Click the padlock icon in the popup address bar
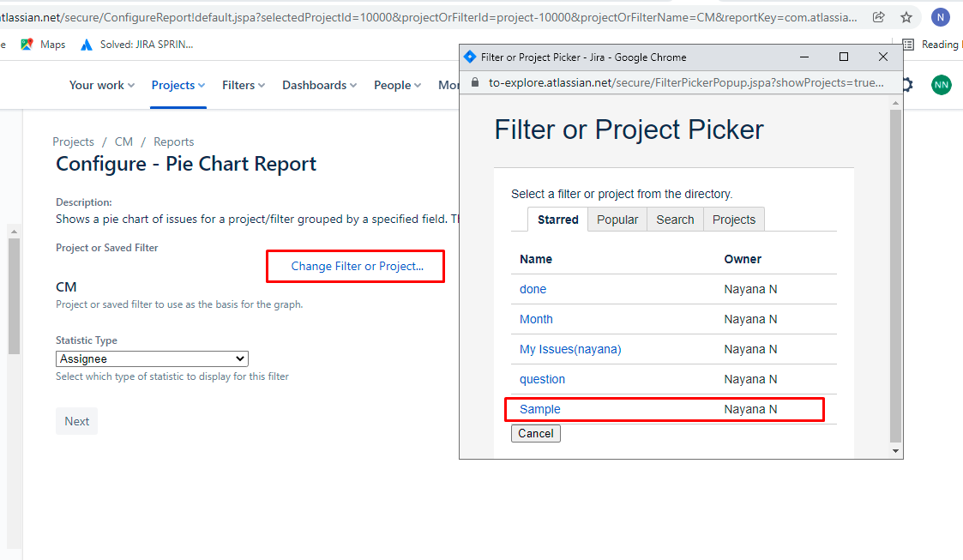Viewport: 963px width, 560px height. (x=474, y=84)
